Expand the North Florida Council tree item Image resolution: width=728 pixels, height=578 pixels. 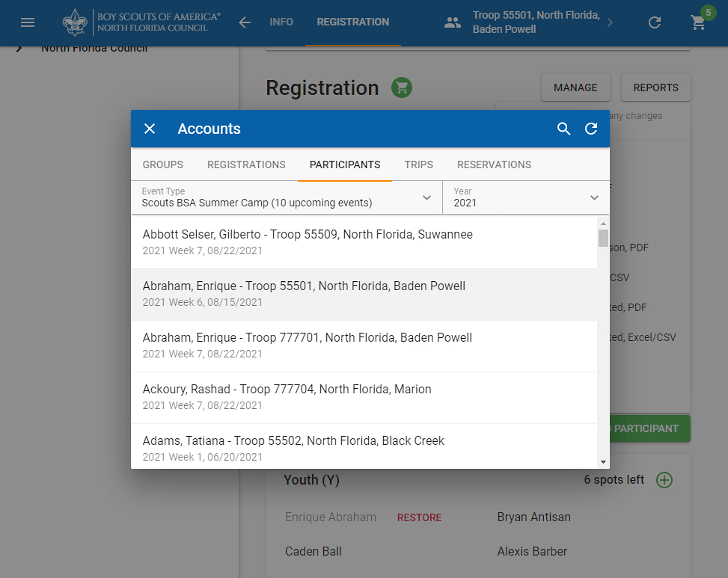(19, 49)
